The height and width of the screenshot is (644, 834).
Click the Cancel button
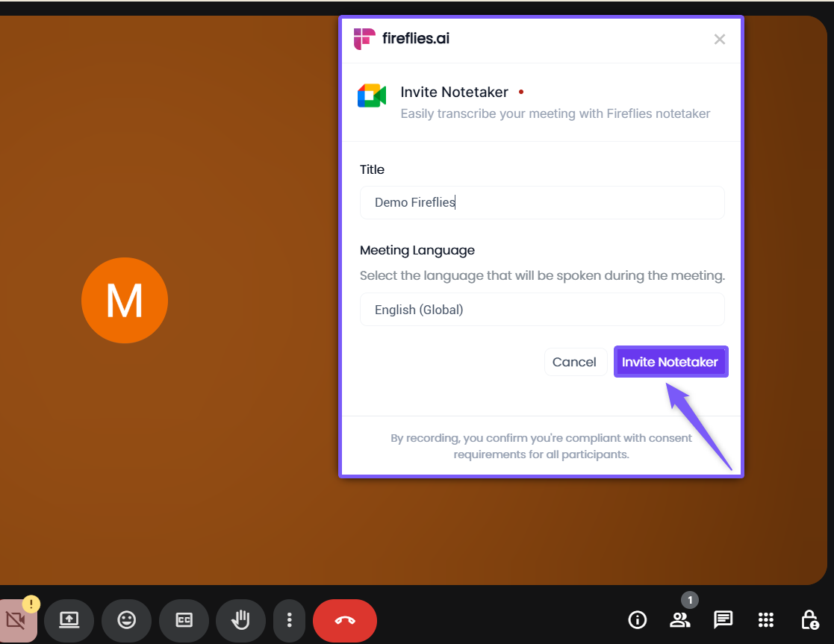coord(575,362)
